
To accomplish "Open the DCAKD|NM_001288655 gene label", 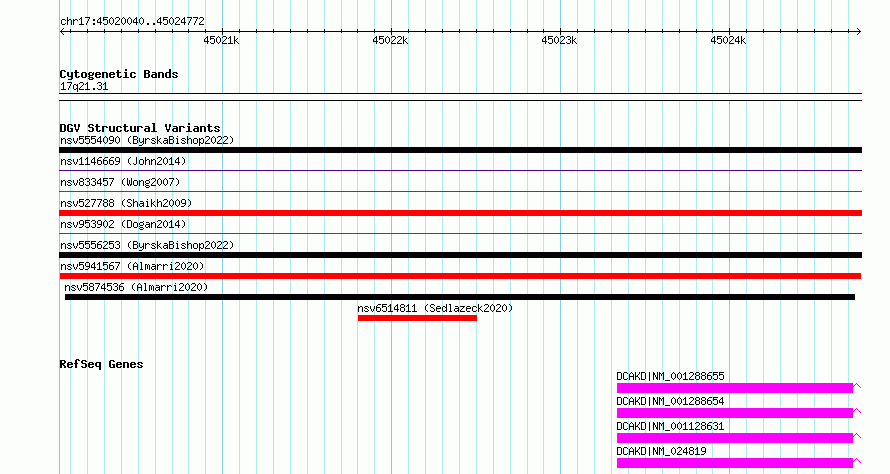I will 670,376.
